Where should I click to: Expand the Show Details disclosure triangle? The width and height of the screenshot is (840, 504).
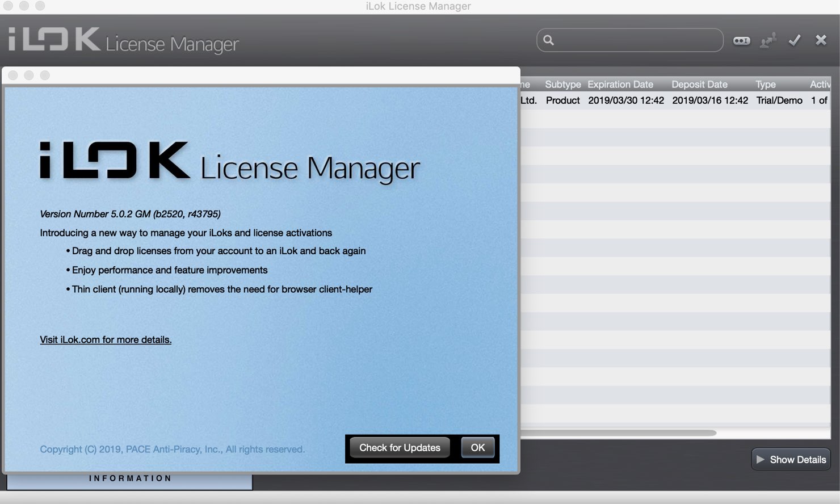click(x=761, y=460)
